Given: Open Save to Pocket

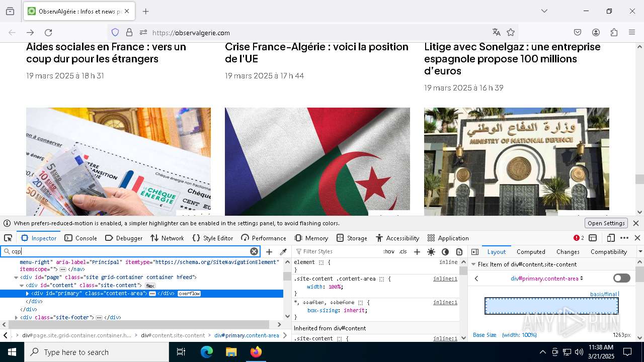Looking at the screenshot, I should [x=578, y=33].
